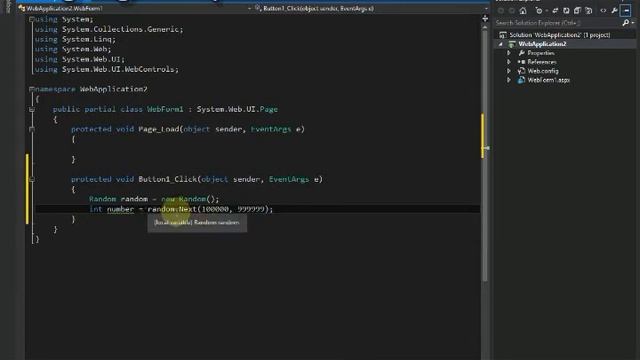Collapse the namespace WebApplication2 outline box
Image resolution: width=640 pixels, height=360 pixels.
coord(32,89)
